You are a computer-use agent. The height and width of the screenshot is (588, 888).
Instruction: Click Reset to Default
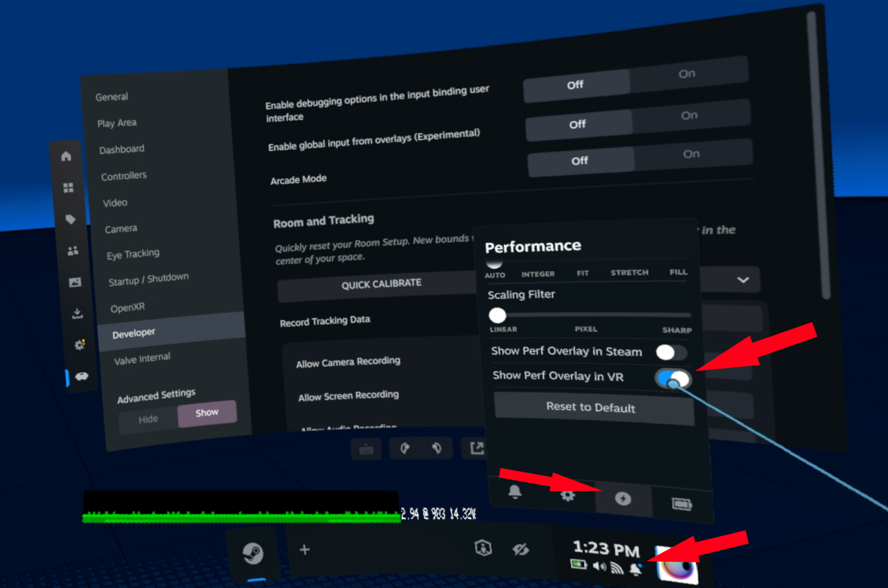[591, 408]
